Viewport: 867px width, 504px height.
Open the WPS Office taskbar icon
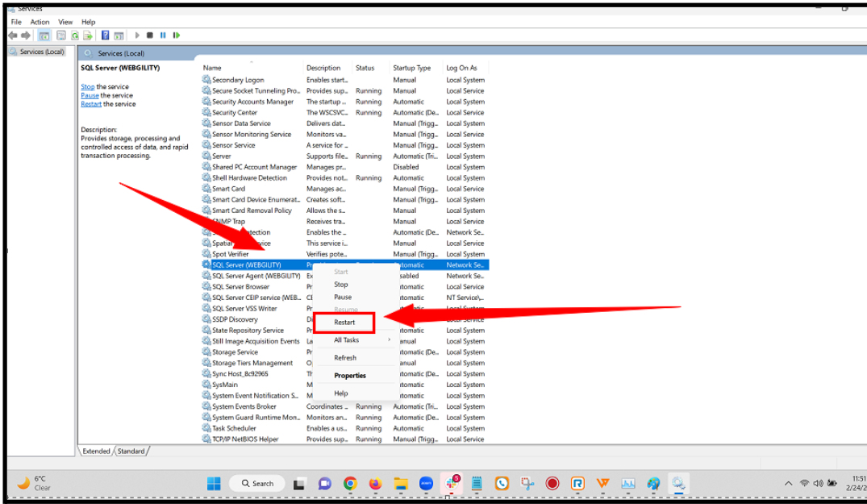click(602, 484)
